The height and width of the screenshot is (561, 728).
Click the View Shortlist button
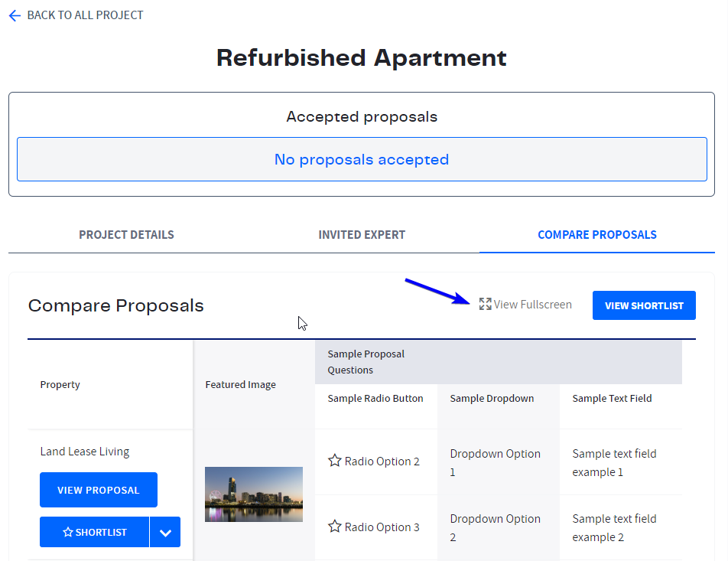click(644, 305)
